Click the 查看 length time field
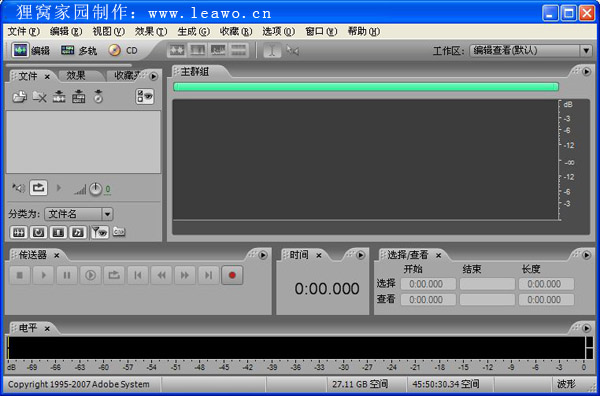Screen dimensions: 600x396 (546, 300)
